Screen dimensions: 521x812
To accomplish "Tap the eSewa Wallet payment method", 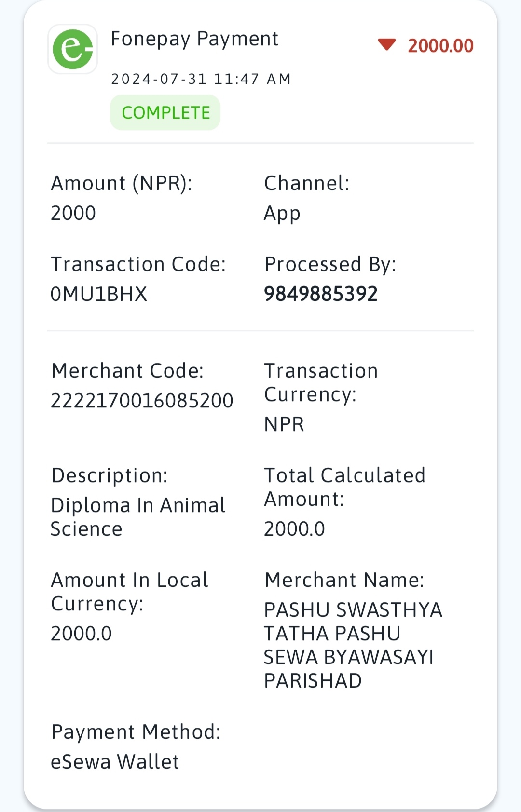I will [x=115, y=761].
